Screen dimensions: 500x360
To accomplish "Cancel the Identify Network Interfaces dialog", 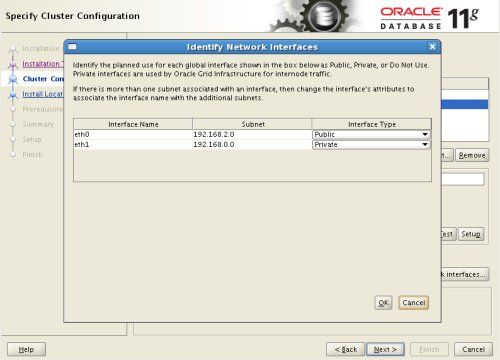I will pyautogui.click(x=413, y=303).
